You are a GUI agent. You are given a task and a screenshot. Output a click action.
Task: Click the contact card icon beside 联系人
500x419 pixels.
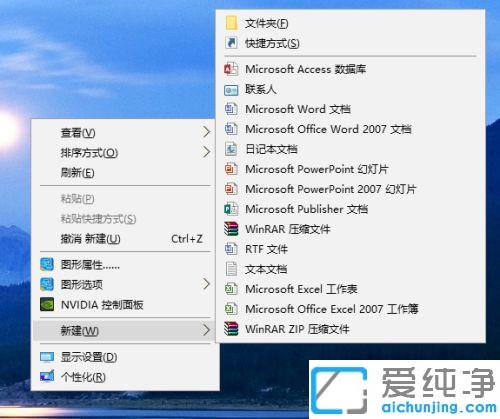point(231,90)
